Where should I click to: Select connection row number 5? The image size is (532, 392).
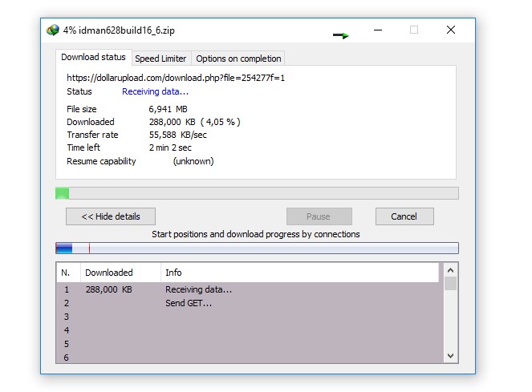(x=250, y=344)
